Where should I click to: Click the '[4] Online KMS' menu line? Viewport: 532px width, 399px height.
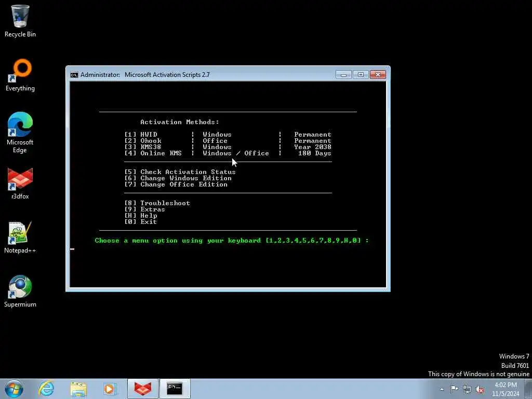[x=228, y=153]
